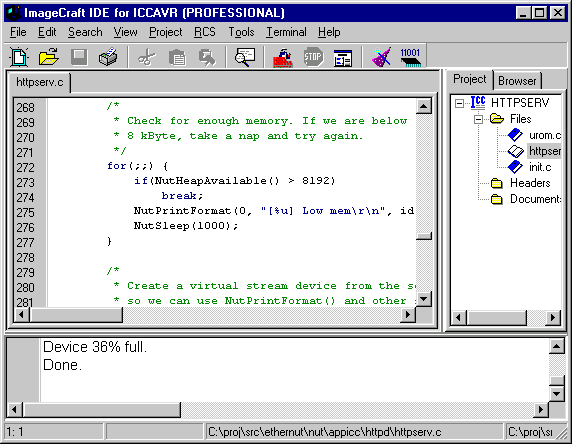Click the Files open folder icon

[x=497, y=119]
